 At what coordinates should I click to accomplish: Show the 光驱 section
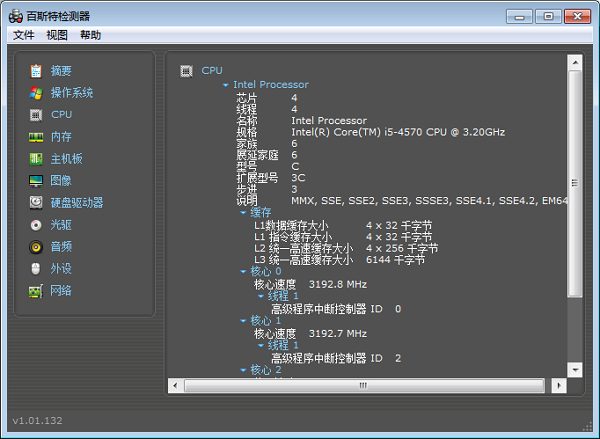pyautogui.click(x=61, y=225)
